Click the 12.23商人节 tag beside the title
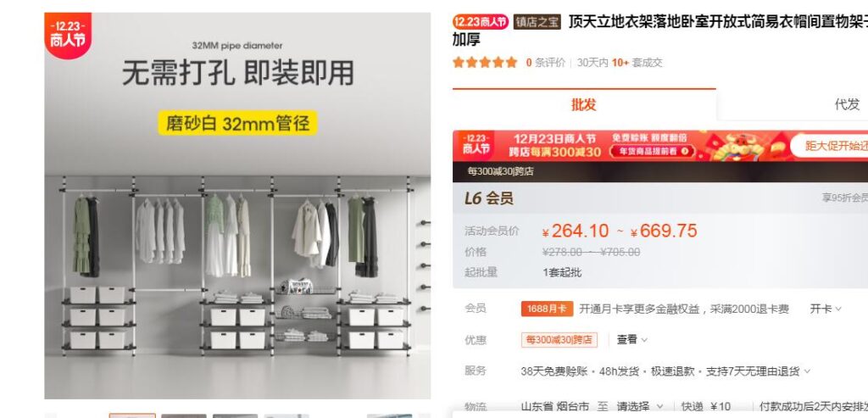This screenshot has height=418, width=868. coord(480,22)
